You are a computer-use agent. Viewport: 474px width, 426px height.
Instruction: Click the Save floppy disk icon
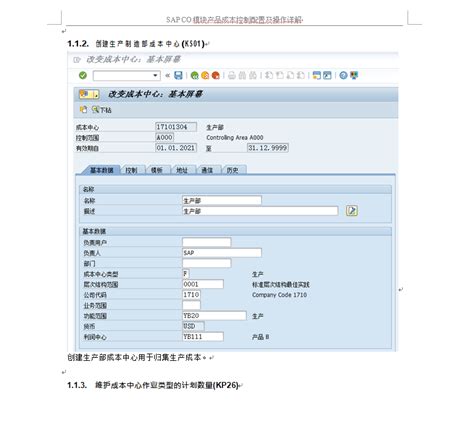[179, 75]
